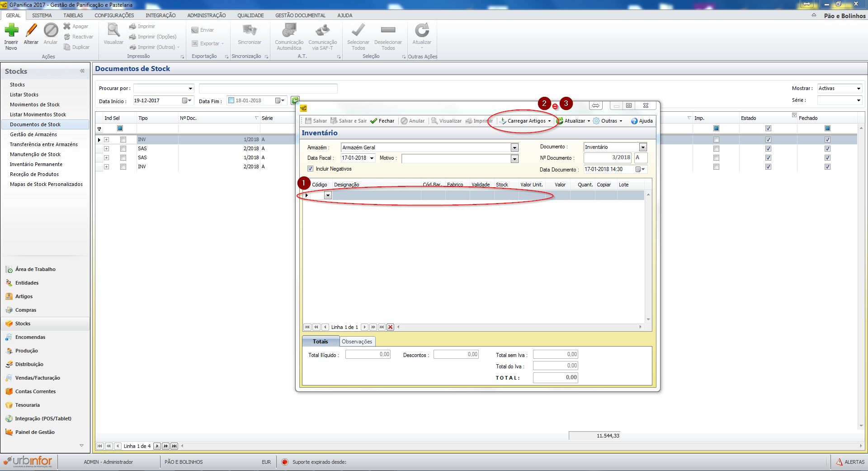The width and height of the screenshot is (868, 471).
Task: Expand the Carregar Artigos dropdown
Action: 549,121
